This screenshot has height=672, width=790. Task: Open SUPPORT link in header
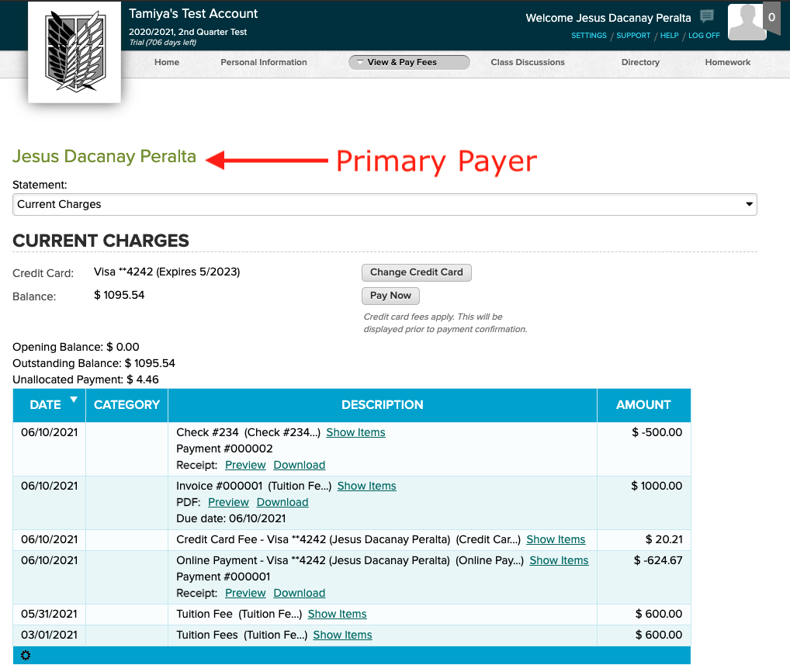click(x=633, y=36)
